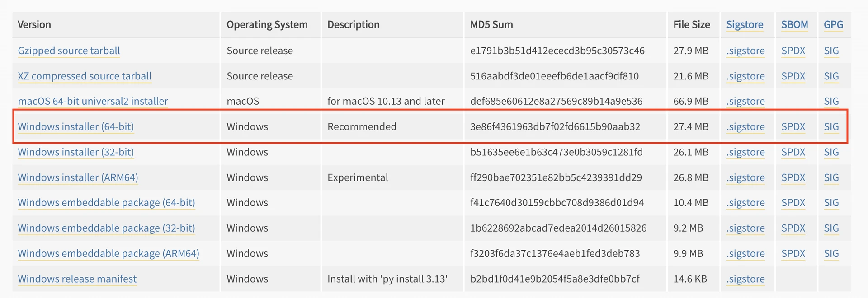Click SIG for Windows embeddable package (ARM64)

[831, 254]
